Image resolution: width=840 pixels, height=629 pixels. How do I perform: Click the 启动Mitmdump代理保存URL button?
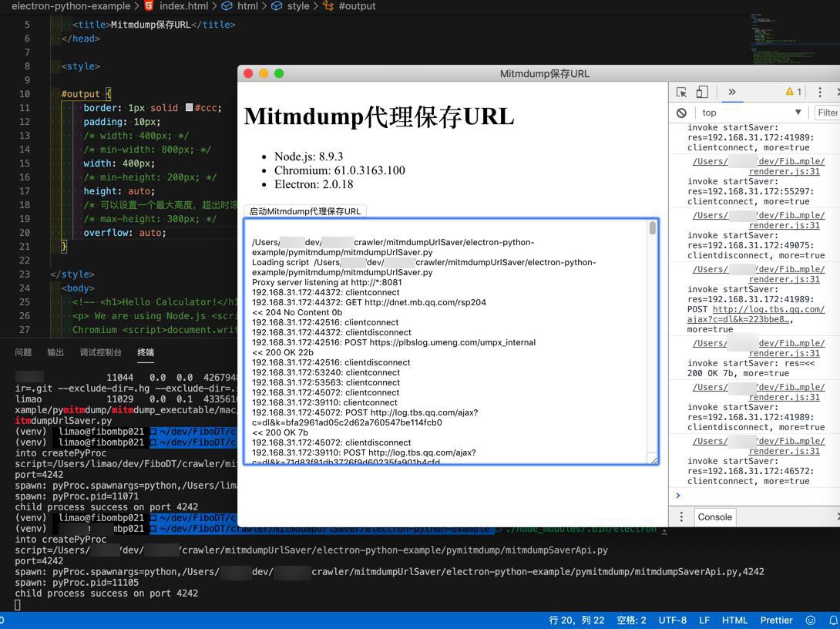[x=305, y=211]
